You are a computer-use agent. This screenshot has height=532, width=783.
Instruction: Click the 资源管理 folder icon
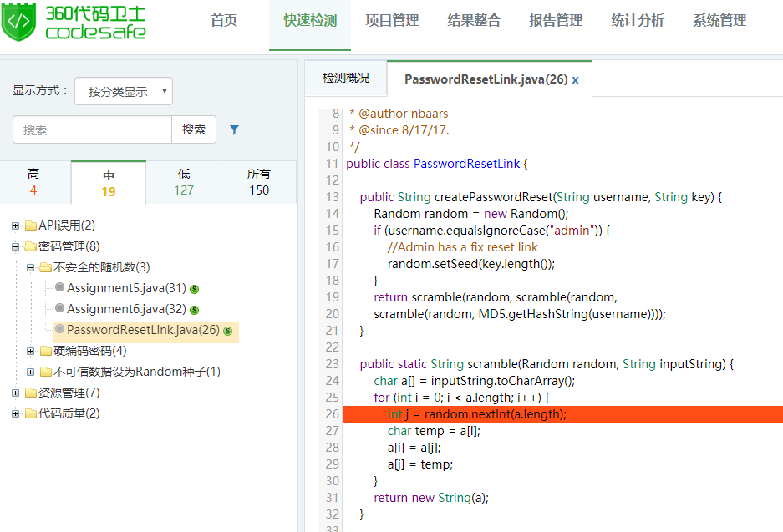click(31, 393)
